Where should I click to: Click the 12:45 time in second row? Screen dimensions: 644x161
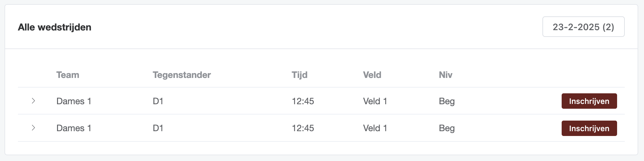(x=303, y=128)
